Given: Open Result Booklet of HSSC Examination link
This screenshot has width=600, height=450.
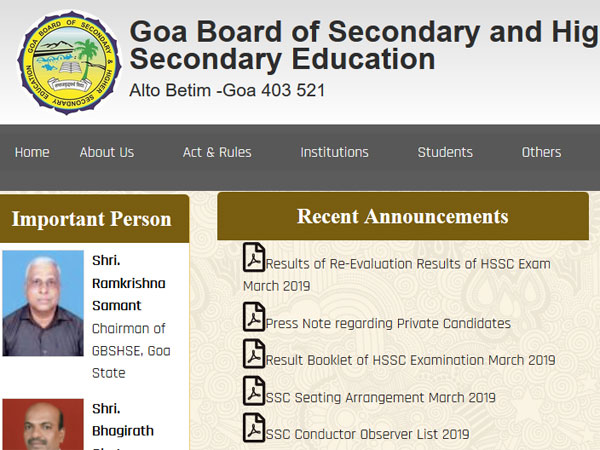Looking at the screenshot, I should [410, 360].
